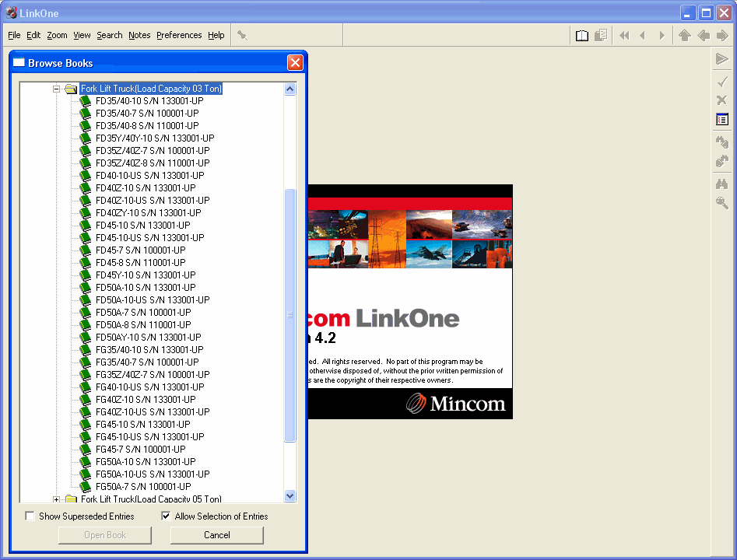Click the first page double-arrow icon
Screen dimensions: 737x560
pos(624,36)
